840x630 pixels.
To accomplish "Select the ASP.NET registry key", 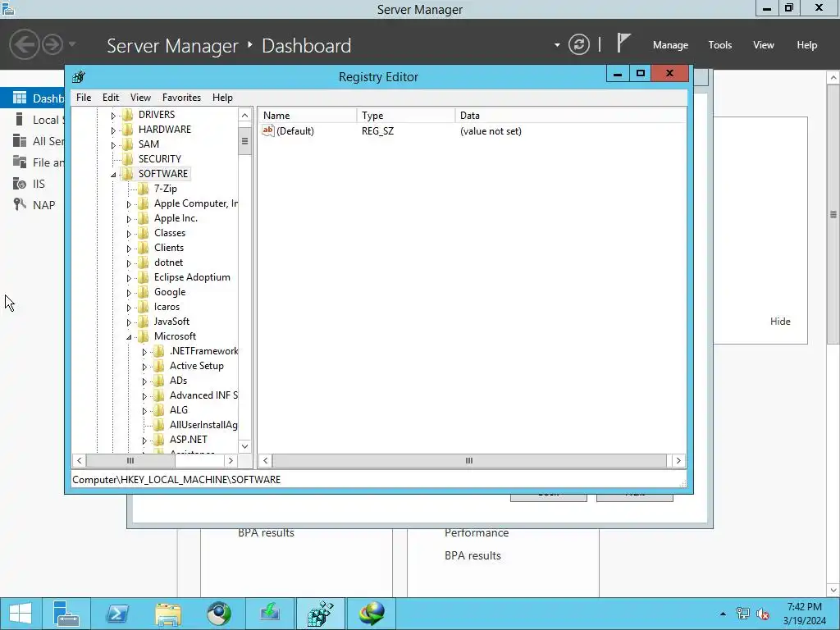I will pos(188,440).
